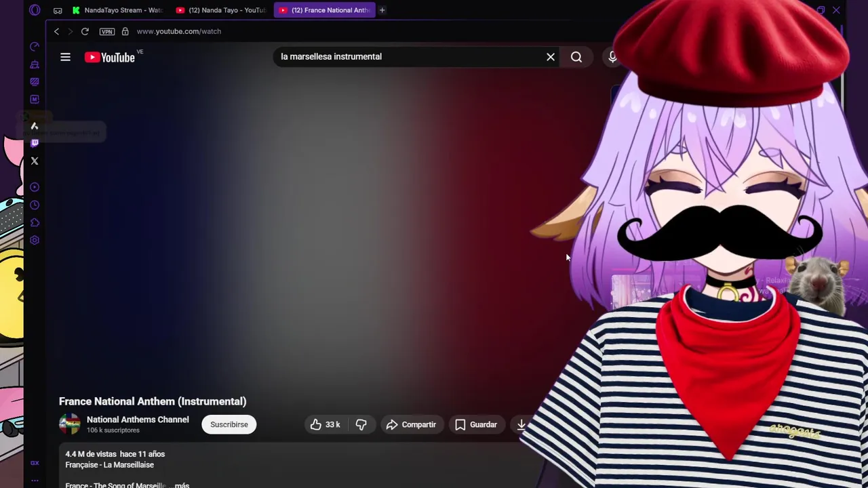Share video using Compartir
Viewport: 868px width, 488px height.
pos(411,424)
